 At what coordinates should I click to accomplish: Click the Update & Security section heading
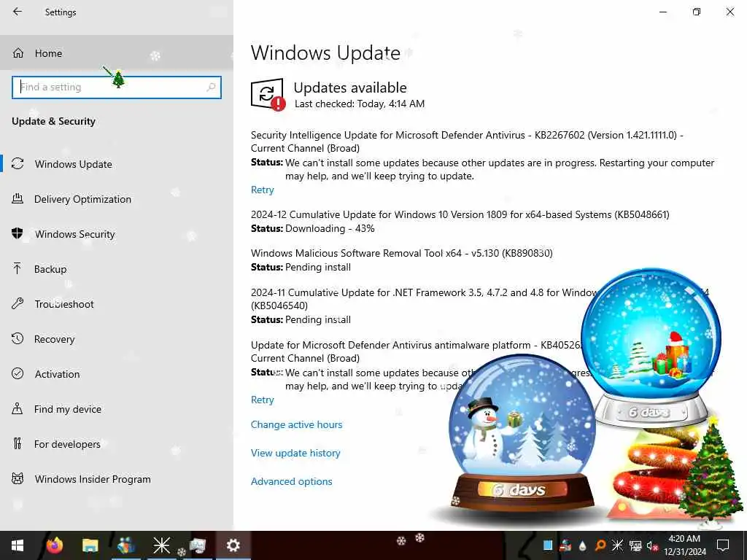point(53,122)
